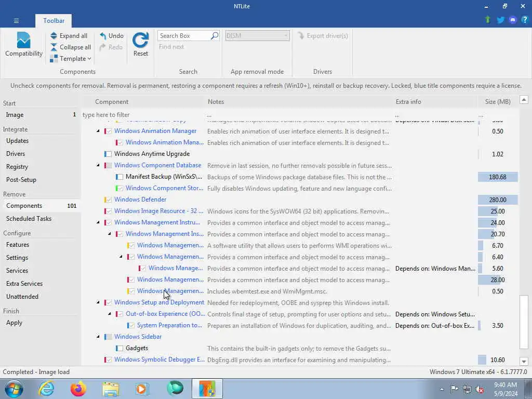Toggle Windows Defender checkbox
532x399 pixels.
109,200
